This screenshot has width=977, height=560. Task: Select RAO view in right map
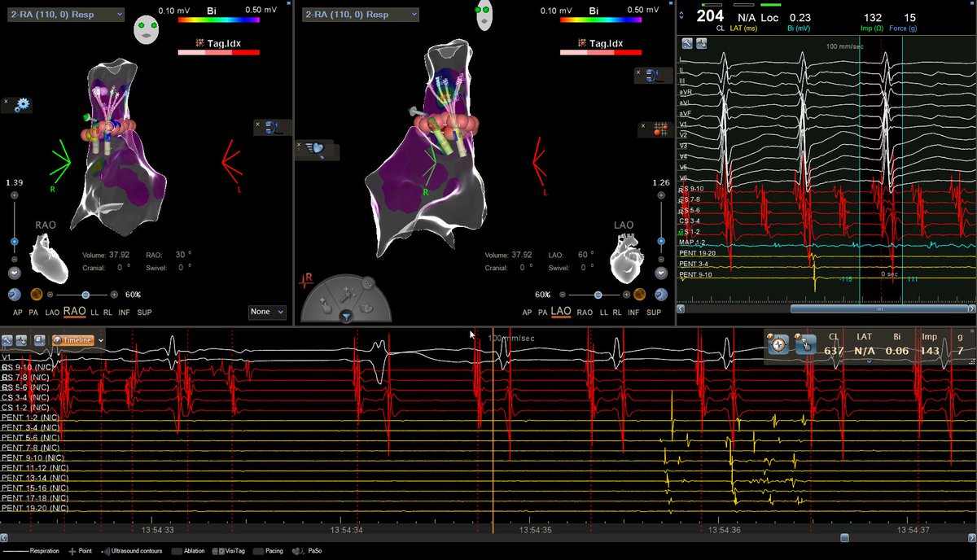tap(585, 312)
